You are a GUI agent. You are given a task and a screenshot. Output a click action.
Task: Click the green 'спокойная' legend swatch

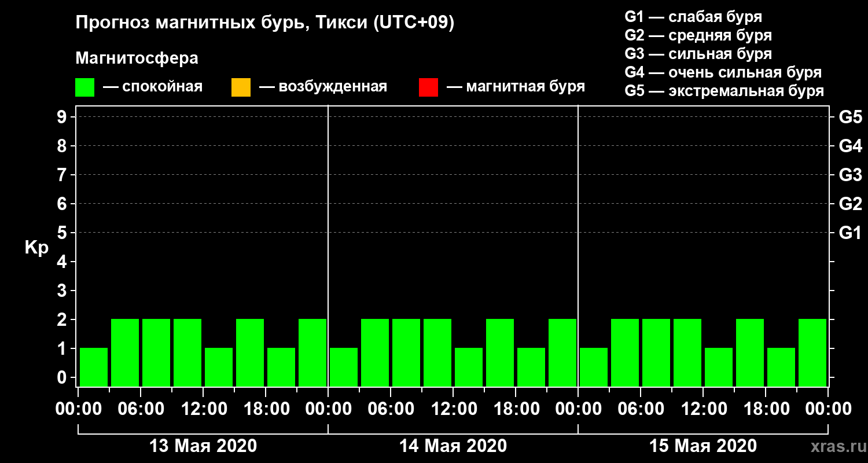[x=84, y=87]
